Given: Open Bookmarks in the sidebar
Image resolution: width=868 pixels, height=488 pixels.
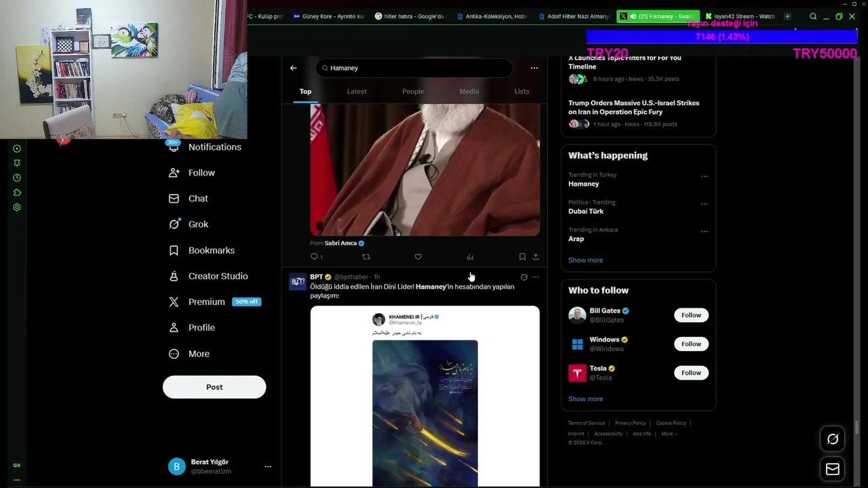Looking at the screenshot, I should 174,250.
